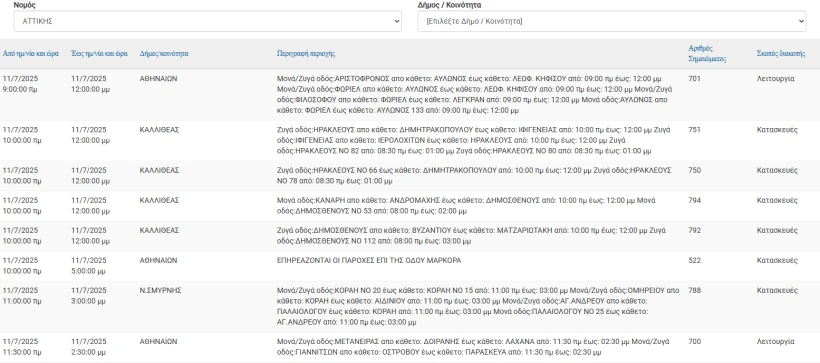Click start time '11/7/2025 9:00:00 πμ'
The height and width of the screenshot is (363, 820).
click(x=20, y=84)
